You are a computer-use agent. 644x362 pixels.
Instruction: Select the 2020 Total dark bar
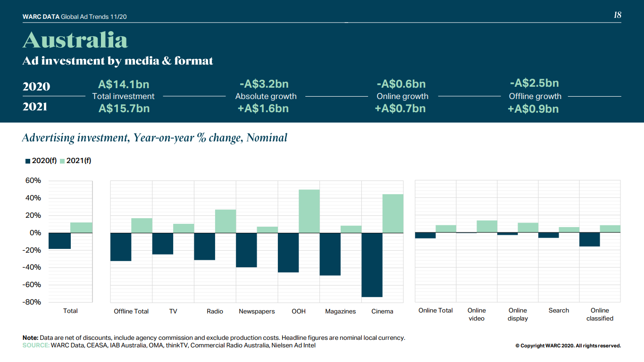59,241
